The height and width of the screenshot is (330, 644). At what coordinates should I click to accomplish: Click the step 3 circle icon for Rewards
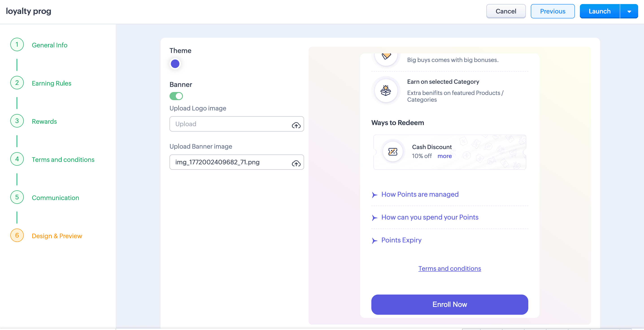click(17, 121)
